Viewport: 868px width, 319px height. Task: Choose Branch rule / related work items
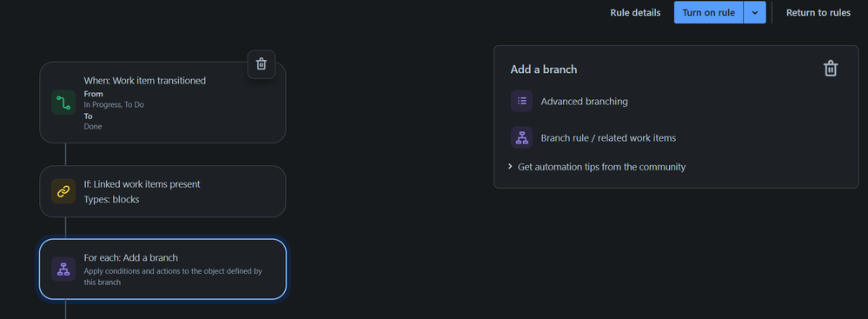[x=608, y=138]
